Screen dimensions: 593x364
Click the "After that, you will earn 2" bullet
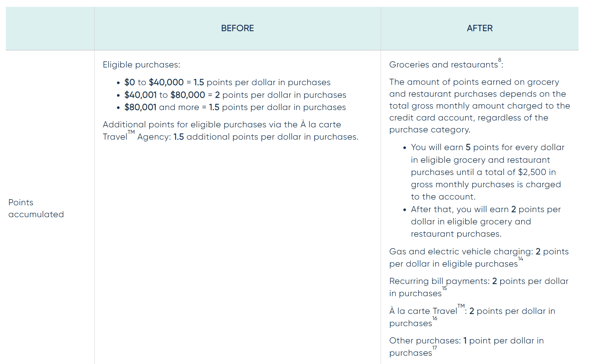click(486, 222)
